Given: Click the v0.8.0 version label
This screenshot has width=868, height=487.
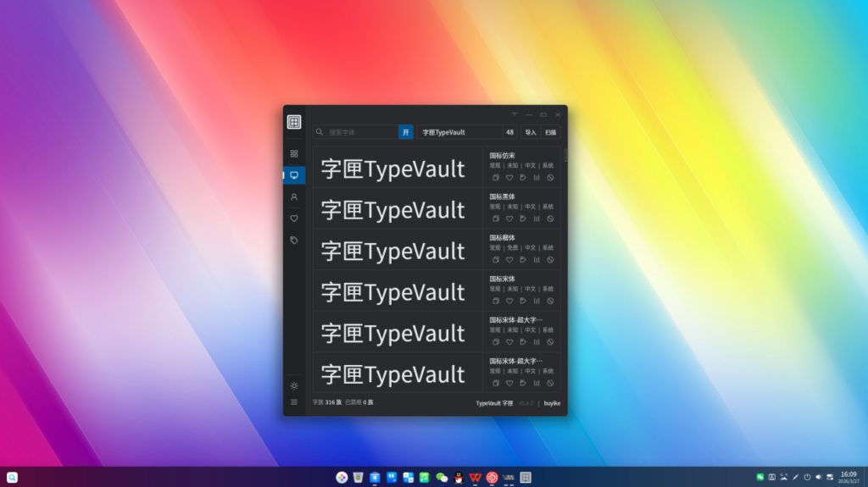Looking at the screenshot, I should [526, 403].
